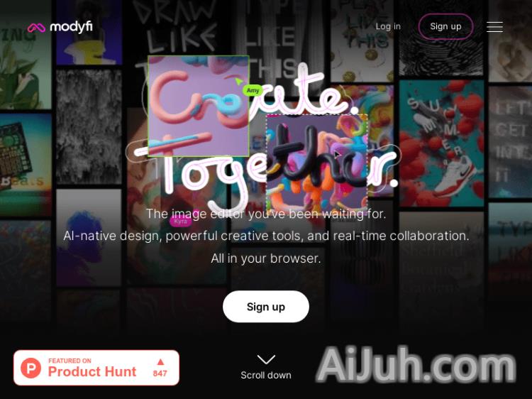Open the hamburger menu
The image size is (532, 399).
click(494, 27)
